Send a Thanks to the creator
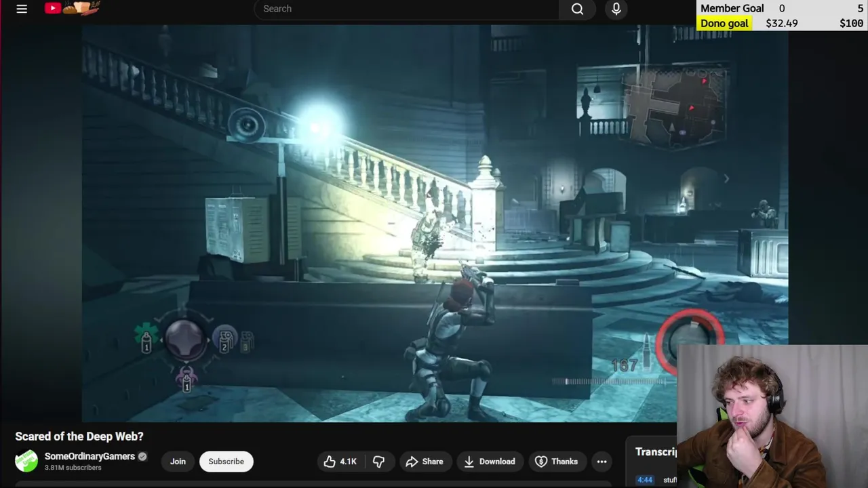The image size is (868, 488). [x=556, y=462]
